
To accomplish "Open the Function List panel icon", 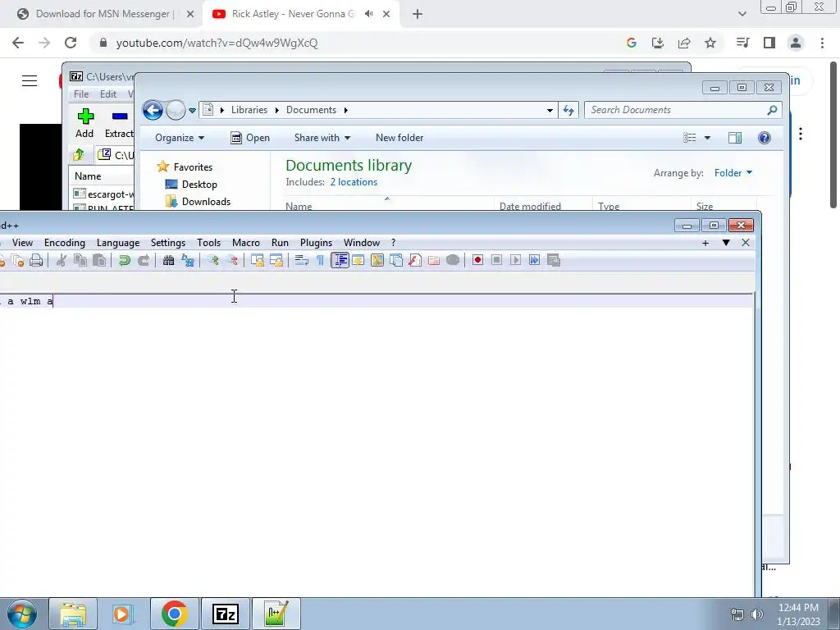I will pyautogui.click(x=414, y=260).
